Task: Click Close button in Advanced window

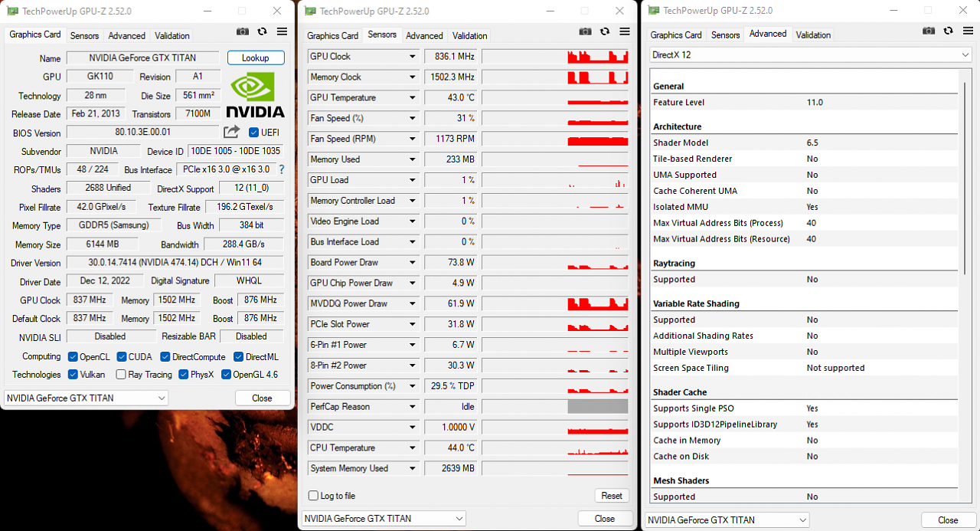Action: click(x=948, y=520)
